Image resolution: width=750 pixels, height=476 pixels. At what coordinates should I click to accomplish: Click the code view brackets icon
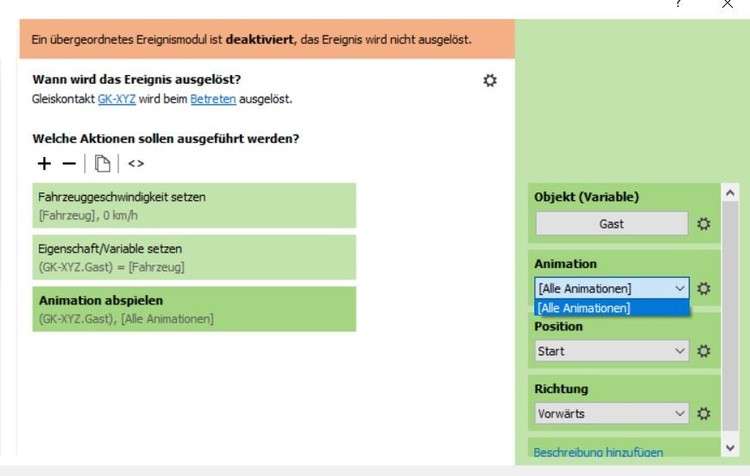click(136, 164)
